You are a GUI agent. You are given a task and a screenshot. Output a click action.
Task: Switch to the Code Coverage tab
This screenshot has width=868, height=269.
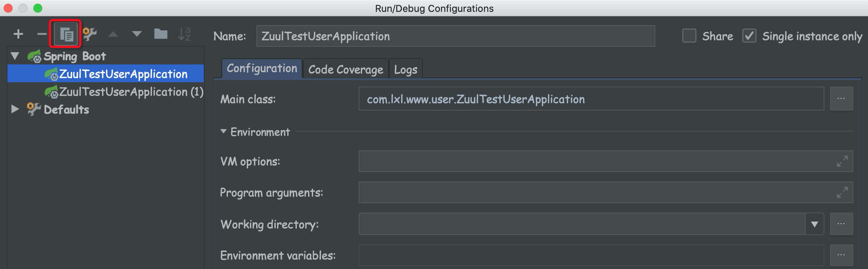coord(345,69)
